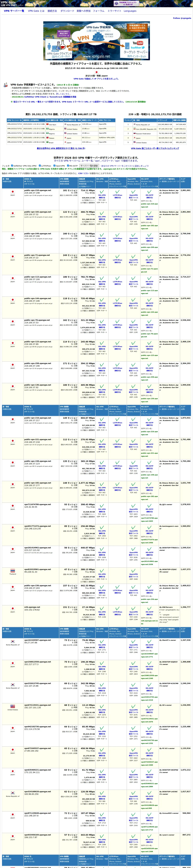This screenshot has width=193, height=868.
Task: Click the OpenVPN checkmark for public-vpn-249
Action: click(133, 235)
